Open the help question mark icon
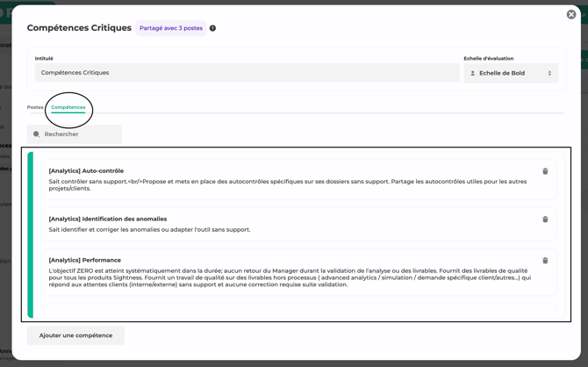The width and height of the screenshot is (588, 367). [x=212, y=28]
